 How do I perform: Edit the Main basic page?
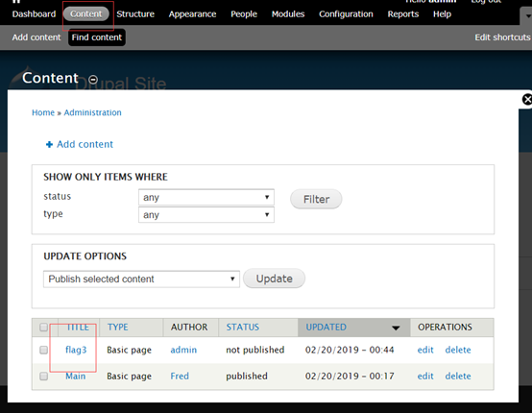[425, 376]
